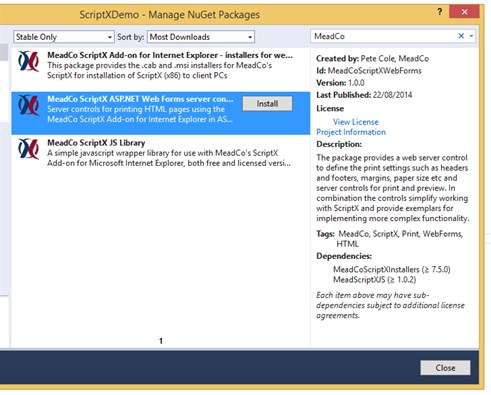Click the Sort by label
This screenshot has width=491, height=395.
tap(131, 37)
